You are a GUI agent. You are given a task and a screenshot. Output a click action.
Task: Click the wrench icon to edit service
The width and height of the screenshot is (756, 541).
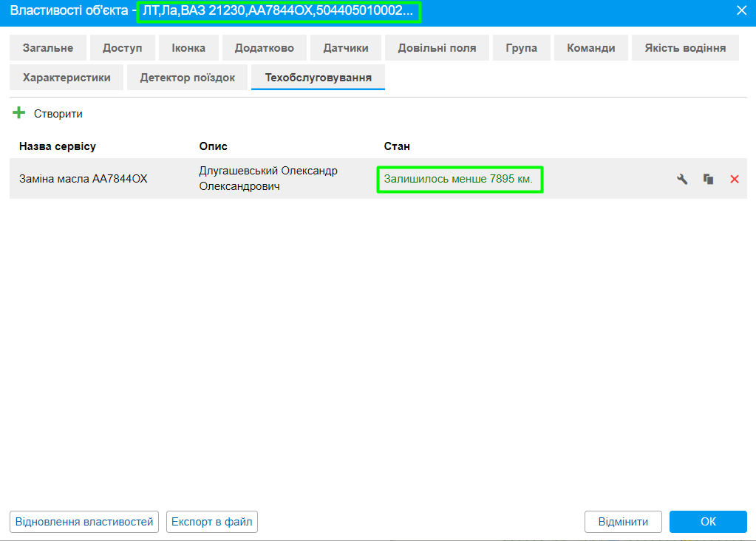point(682,179)
